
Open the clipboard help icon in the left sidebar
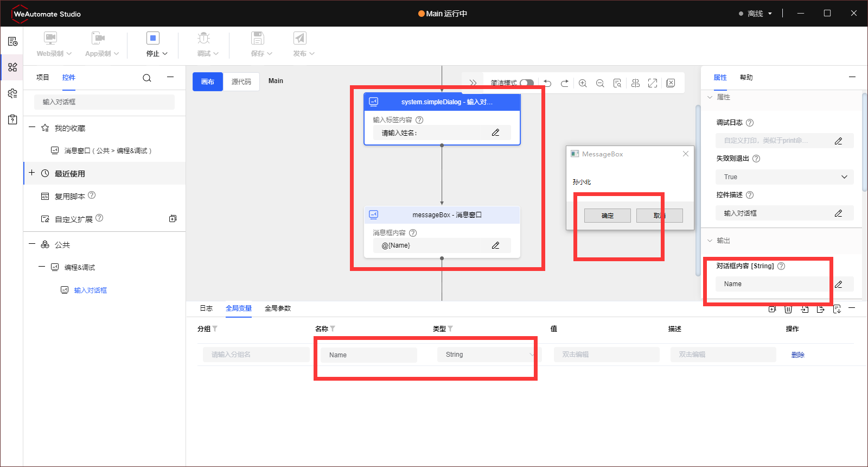(12, 119)
